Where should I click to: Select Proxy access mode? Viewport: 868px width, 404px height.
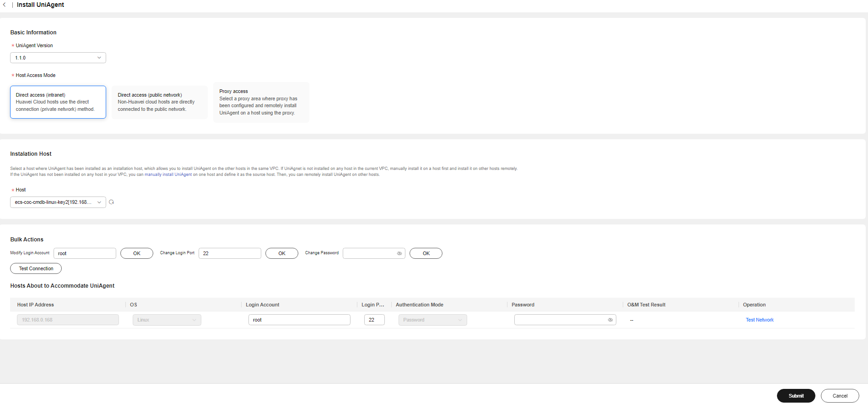261,102
